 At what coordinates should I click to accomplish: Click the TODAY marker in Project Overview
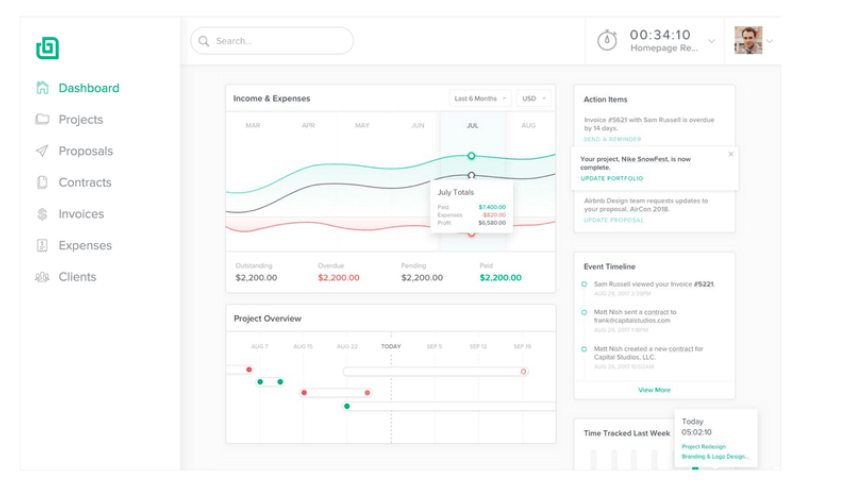pyautogui.click(x=391, y=346)
